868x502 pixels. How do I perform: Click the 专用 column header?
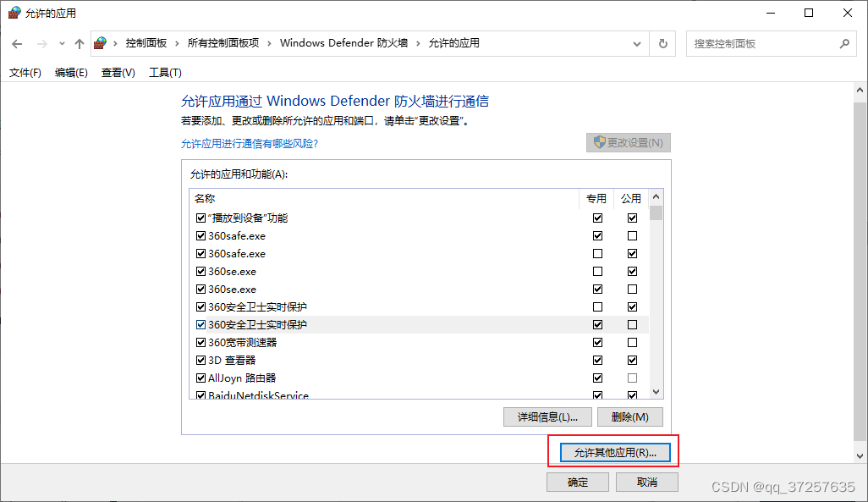596,198
